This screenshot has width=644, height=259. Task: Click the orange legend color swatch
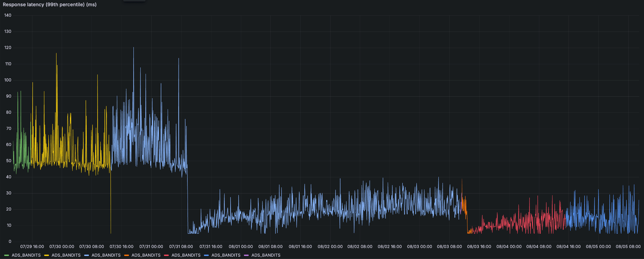(x=126, y=255)
